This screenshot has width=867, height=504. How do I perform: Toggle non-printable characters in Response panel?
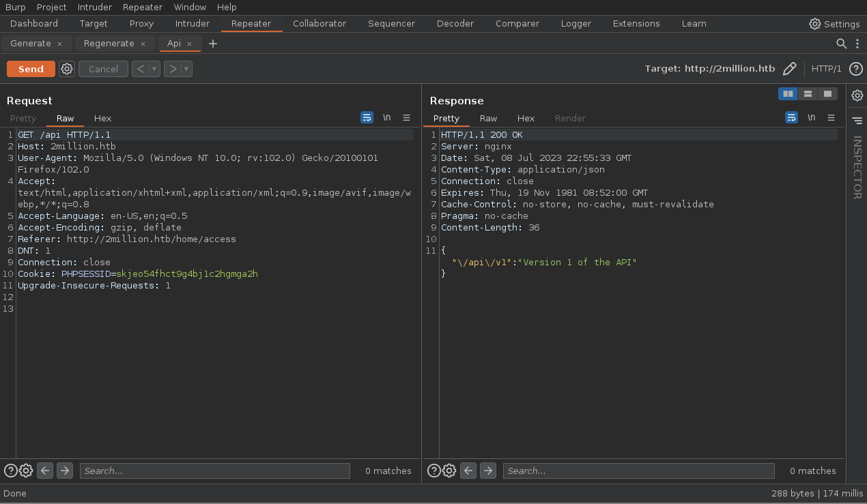[x=812, y=118]
